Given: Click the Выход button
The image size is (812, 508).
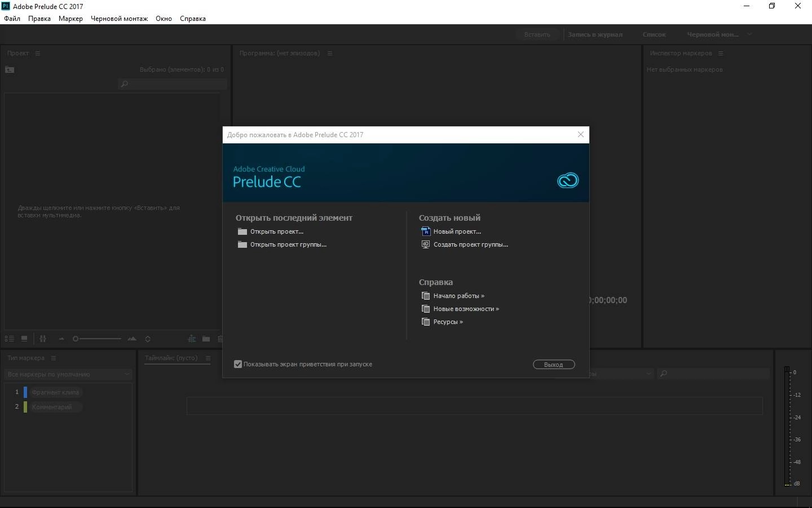Looking at the screenshot, I should pos(554,365).
